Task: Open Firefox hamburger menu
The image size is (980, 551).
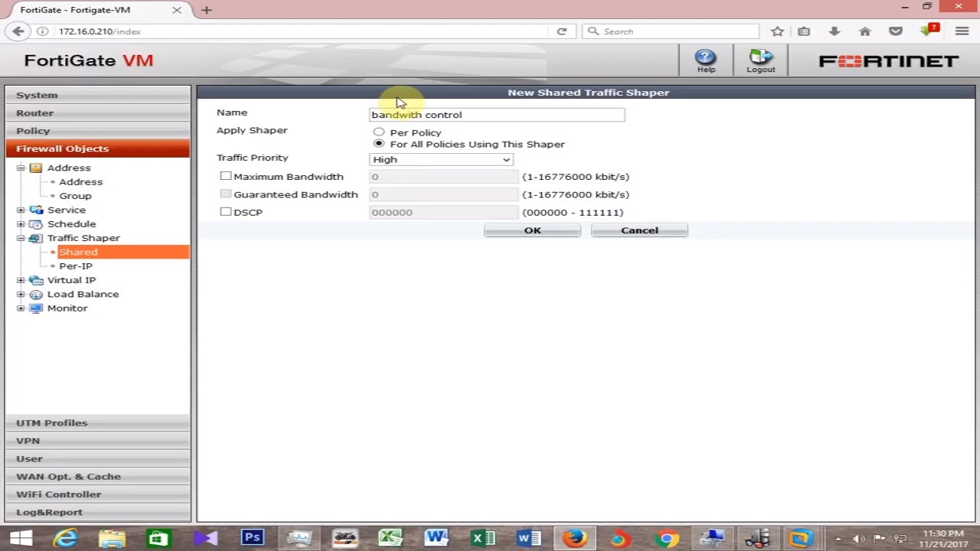Action: [962, 31]
